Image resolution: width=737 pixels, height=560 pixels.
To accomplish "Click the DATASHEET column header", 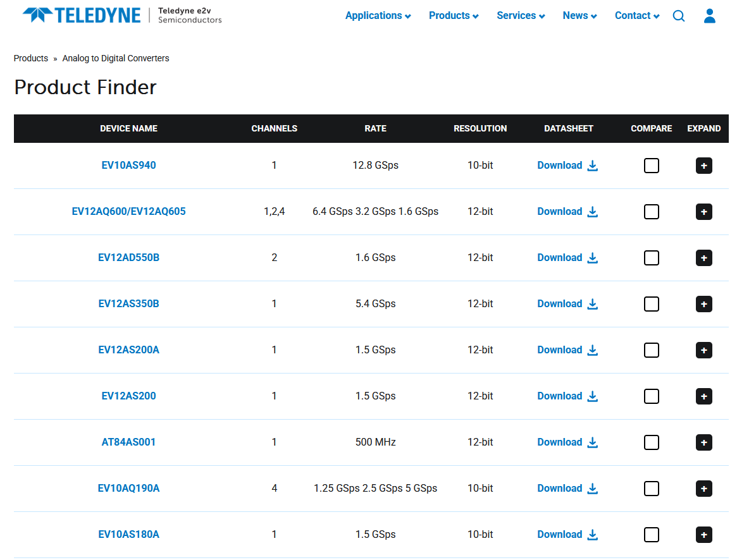I will 569,128.
